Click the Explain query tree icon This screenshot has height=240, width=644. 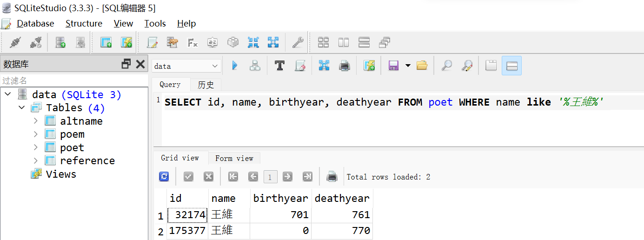255,66
